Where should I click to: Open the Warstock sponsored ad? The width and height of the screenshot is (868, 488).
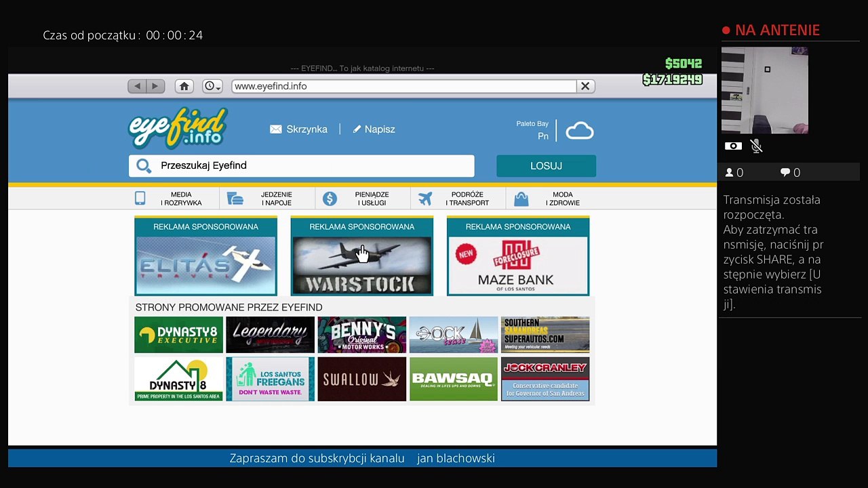coord(361,256)
